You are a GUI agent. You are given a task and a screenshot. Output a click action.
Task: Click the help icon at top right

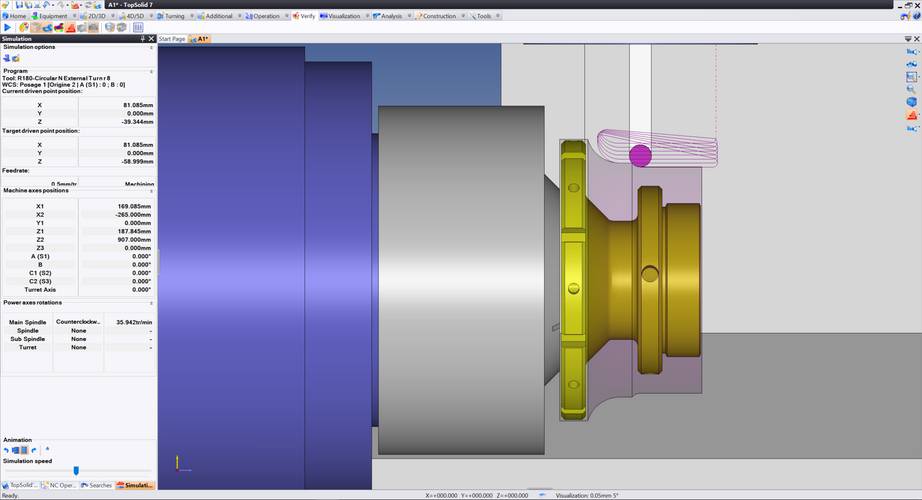pos(915,16)
